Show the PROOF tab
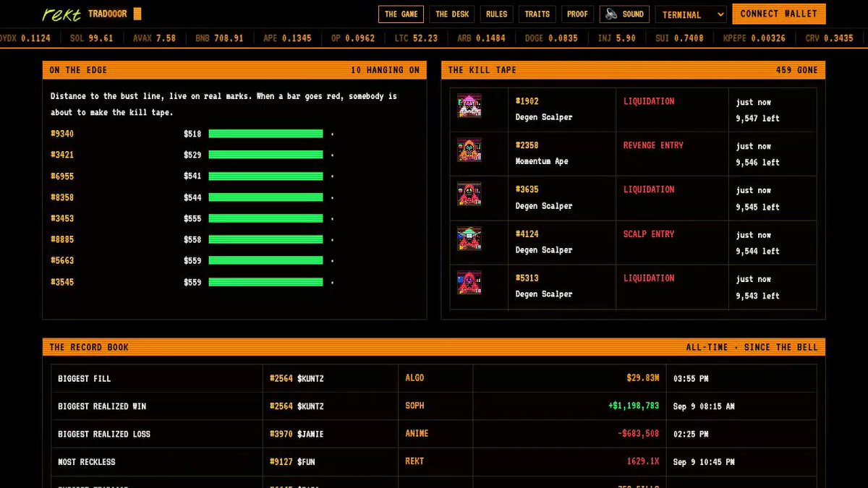This screenshot has width=868, height=488. 577,14
